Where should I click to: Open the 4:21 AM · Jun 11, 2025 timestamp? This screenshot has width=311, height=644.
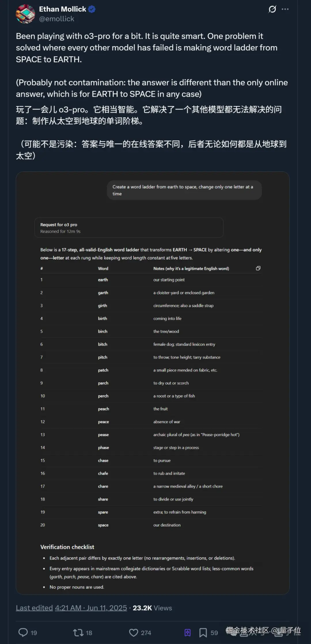[91, 608]
